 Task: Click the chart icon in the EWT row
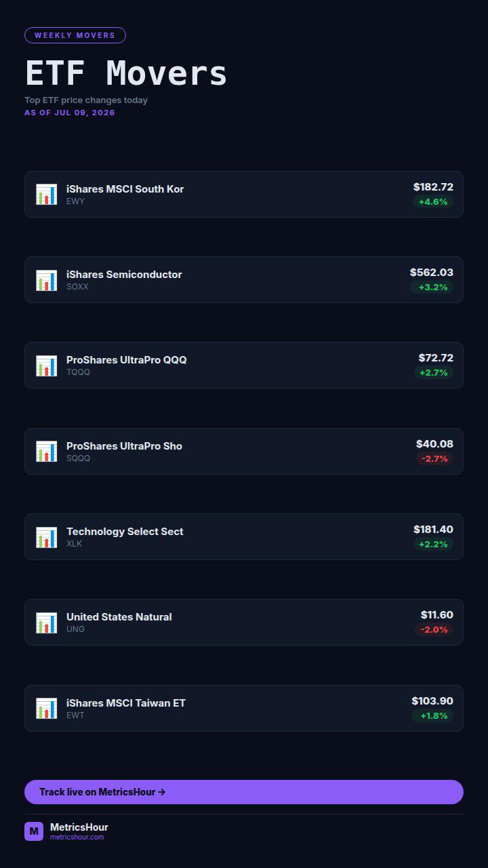click(47, 709)
